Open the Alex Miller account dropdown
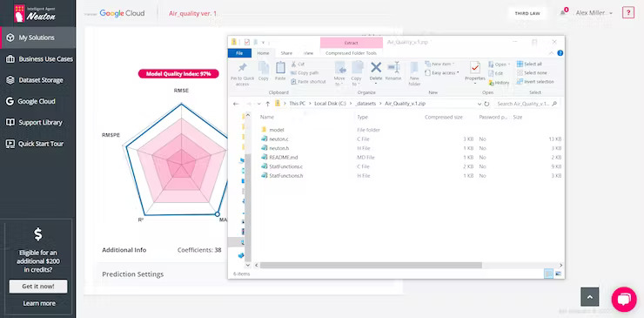The width and height of the screenshot is (644, 318). [594, 13]
